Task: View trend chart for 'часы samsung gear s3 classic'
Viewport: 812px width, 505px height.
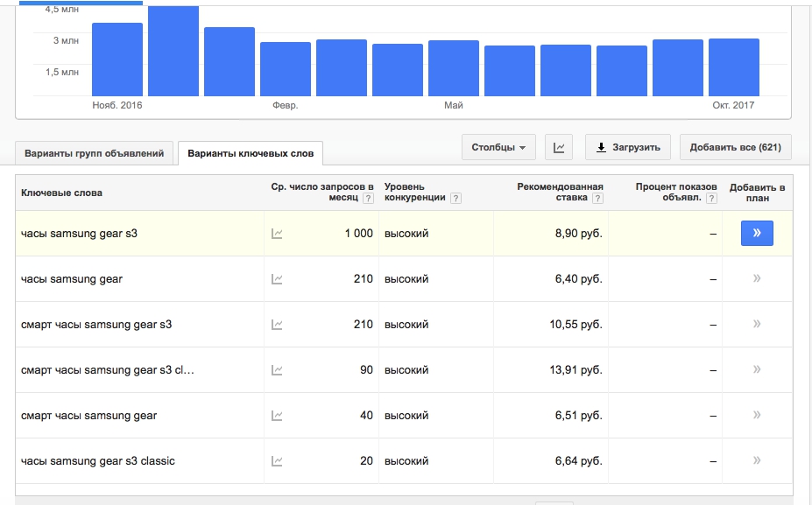Action: pyautogui.click(x=277, y=461)
